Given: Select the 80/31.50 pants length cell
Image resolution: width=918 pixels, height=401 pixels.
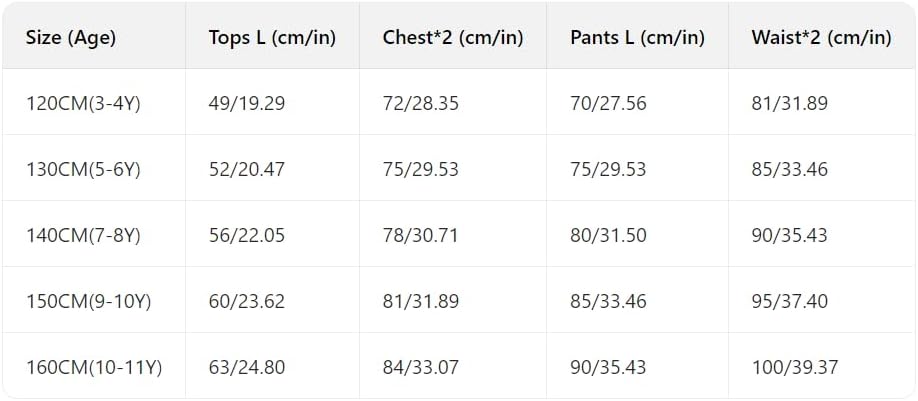Looking at the screenshot, I should click(608, 235).
